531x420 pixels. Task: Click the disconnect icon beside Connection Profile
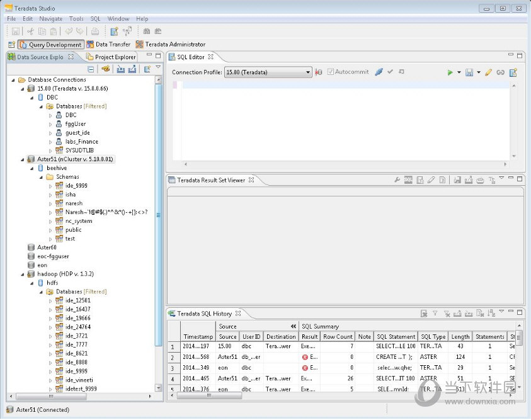pos(318,72)
